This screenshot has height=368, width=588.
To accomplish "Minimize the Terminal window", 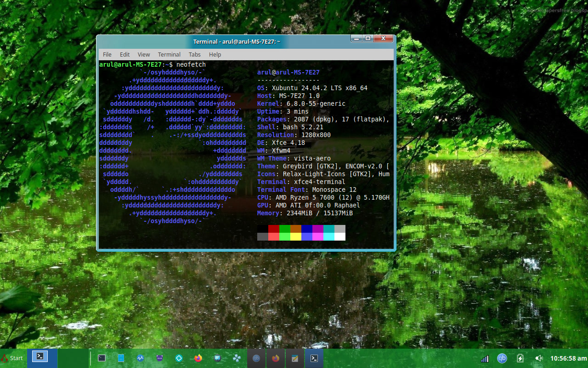I will (357, 39).
